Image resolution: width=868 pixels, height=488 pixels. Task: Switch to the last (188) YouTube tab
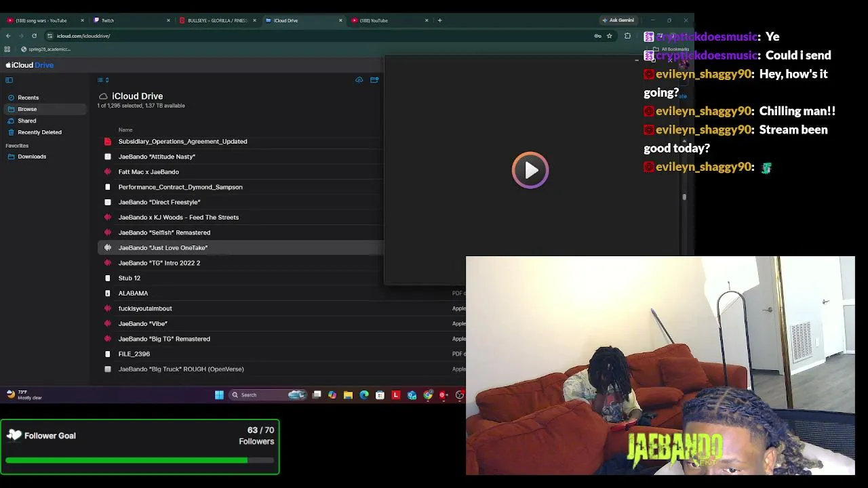391,20
